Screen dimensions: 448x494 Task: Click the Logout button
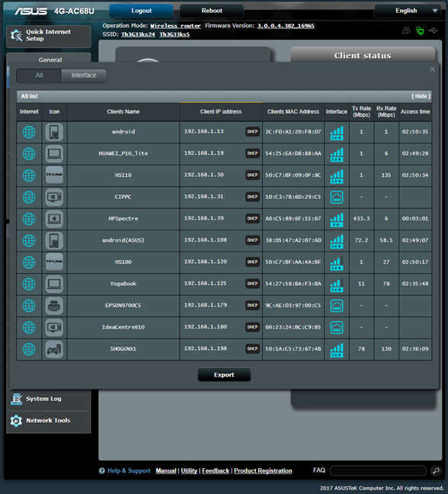pos(142,11)
